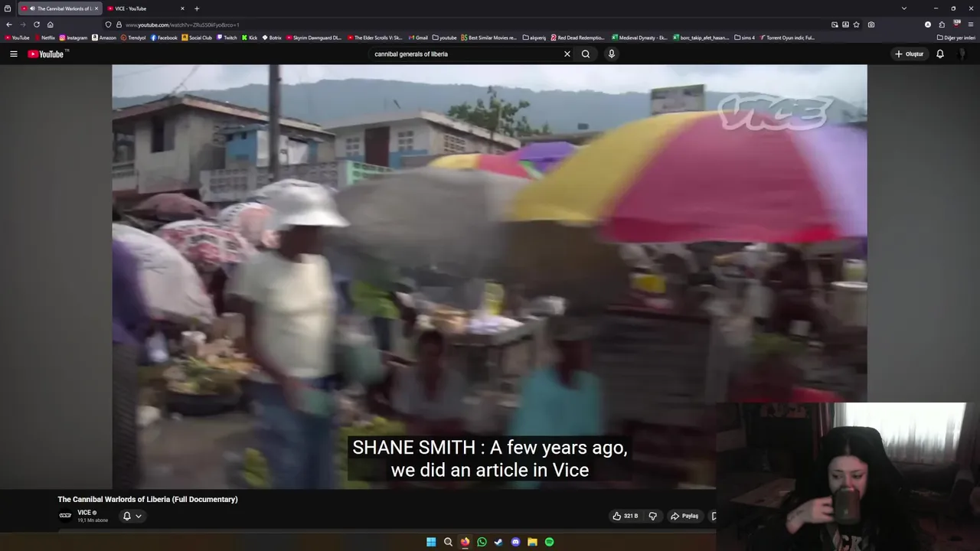Open YouTube notifications bell in header
Screen dimensions: 980x551
(940, 54)
